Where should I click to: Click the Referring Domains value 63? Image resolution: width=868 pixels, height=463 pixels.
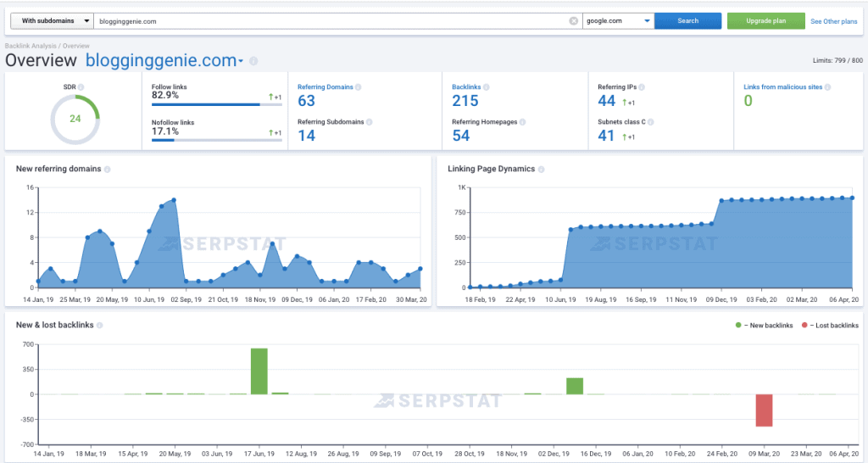tap(306, 101)
